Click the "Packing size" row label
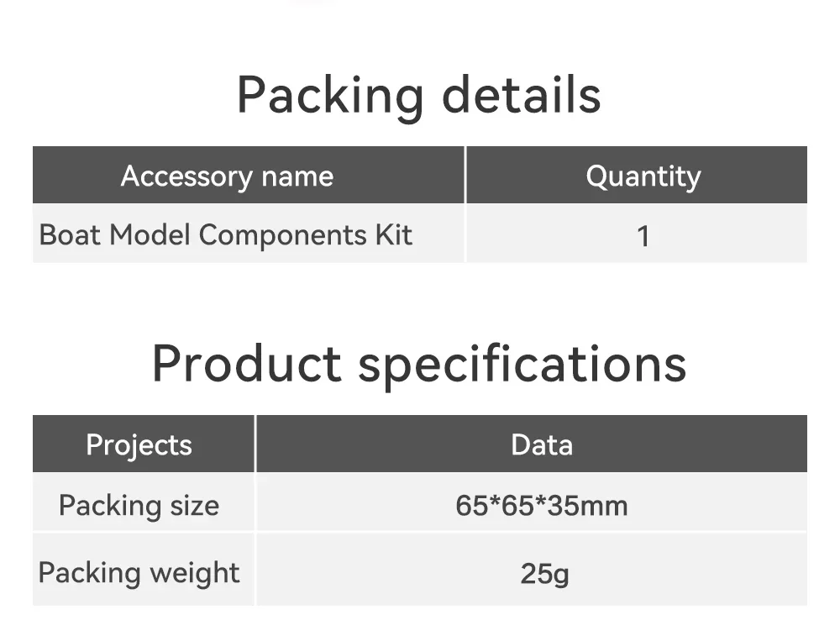840x636 pixels. (x=139, y=505)
